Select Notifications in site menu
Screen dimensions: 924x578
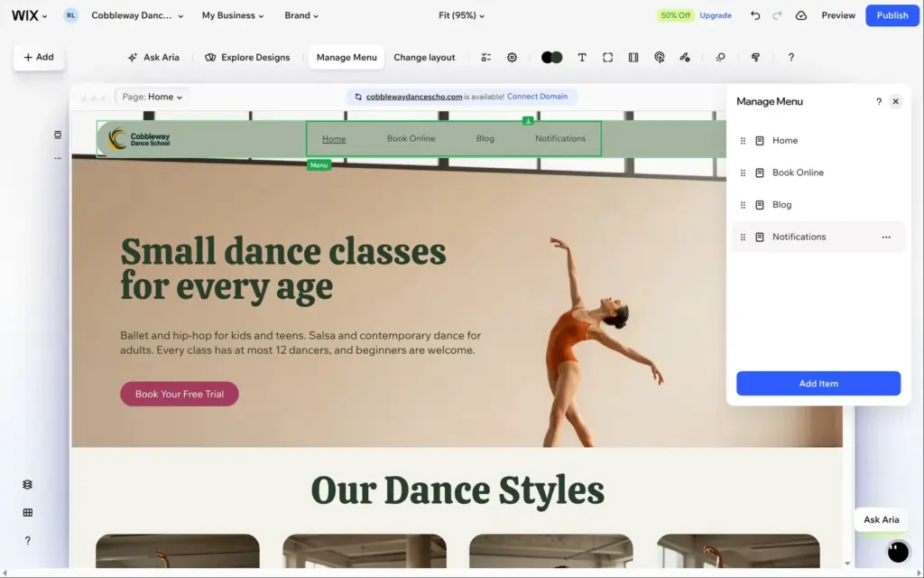pyautogui.click(x=559, y=138)
